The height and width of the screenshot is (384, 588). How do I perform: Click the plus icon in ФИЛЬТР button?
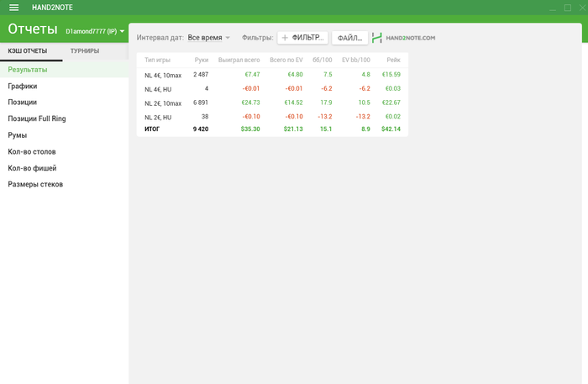pos(285,38)
